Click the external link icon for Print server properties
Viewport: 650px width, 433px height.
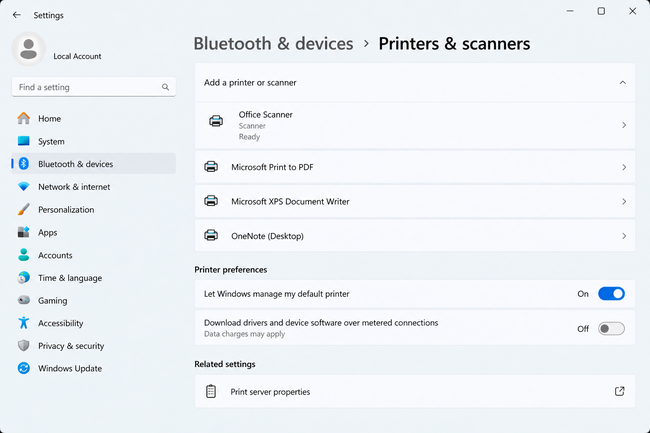click(x=619, y=391)
